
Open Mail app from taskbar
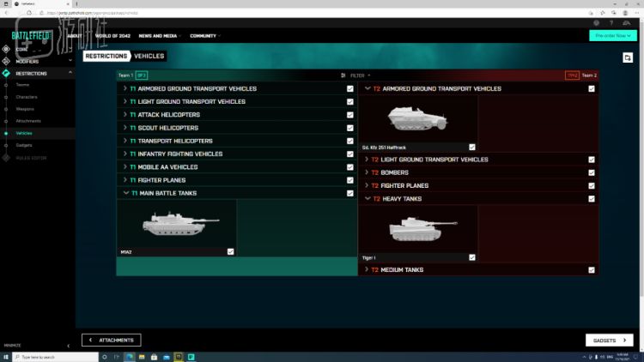point(167,357)
